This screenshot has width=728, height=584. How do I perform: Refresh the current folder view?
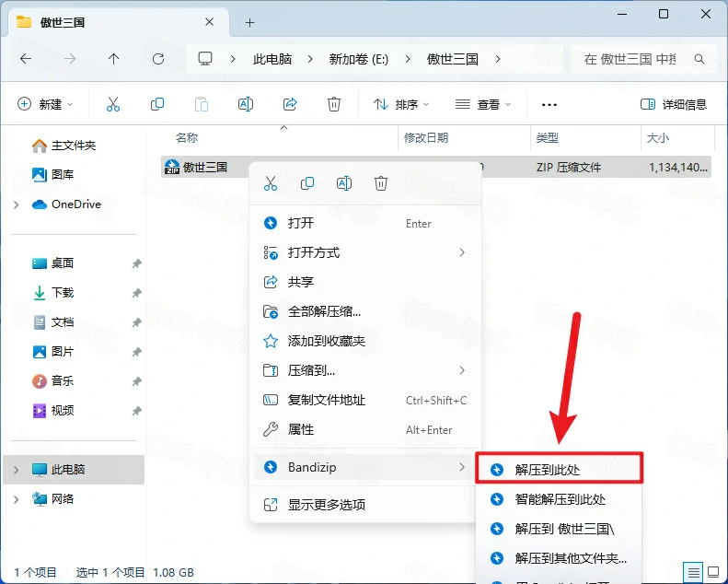158,58
